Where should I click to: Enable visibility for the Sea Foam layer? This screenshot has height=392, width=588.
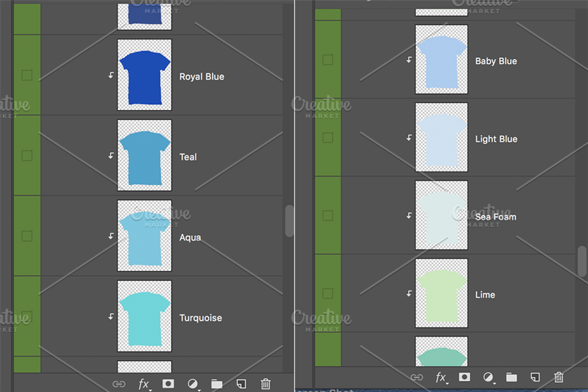pyautogui.click(x=328, y=215)
